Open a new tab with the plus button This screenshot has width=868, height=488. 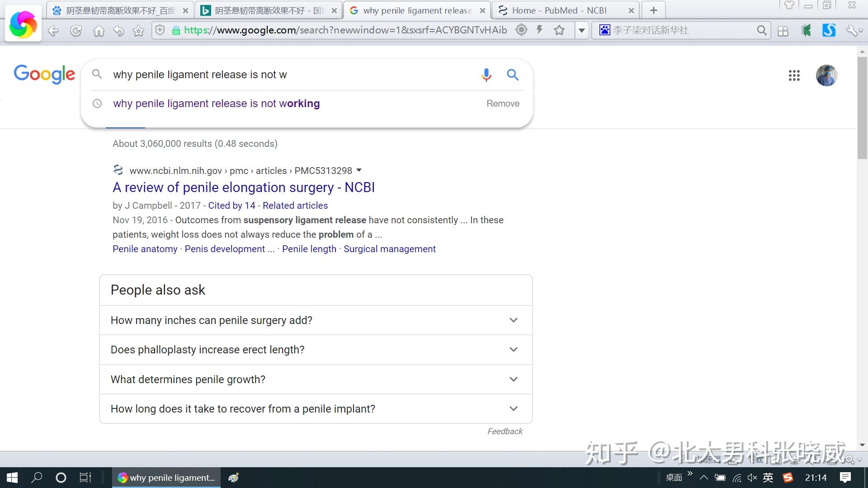coord(653,10)
